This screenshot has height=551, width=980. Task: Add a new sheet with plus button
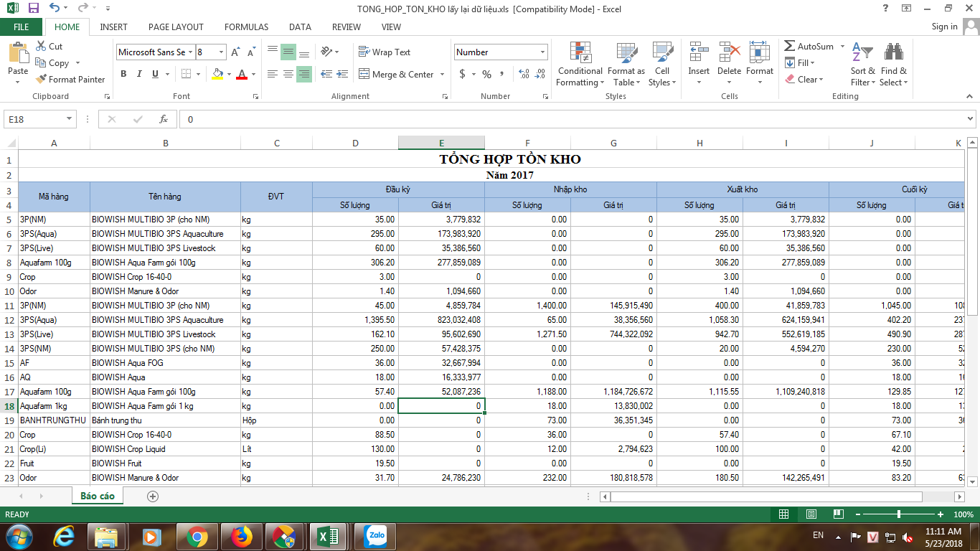152,496
